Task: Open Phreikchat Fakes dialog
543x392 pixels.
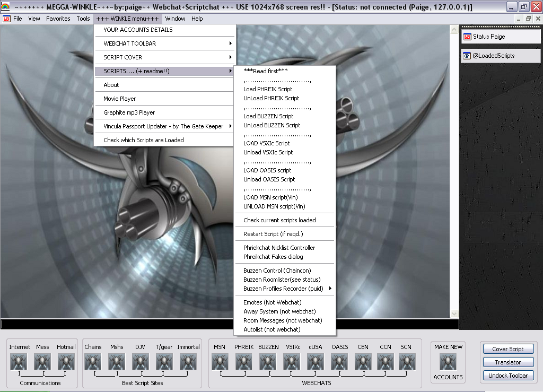Action: point(285,257)
